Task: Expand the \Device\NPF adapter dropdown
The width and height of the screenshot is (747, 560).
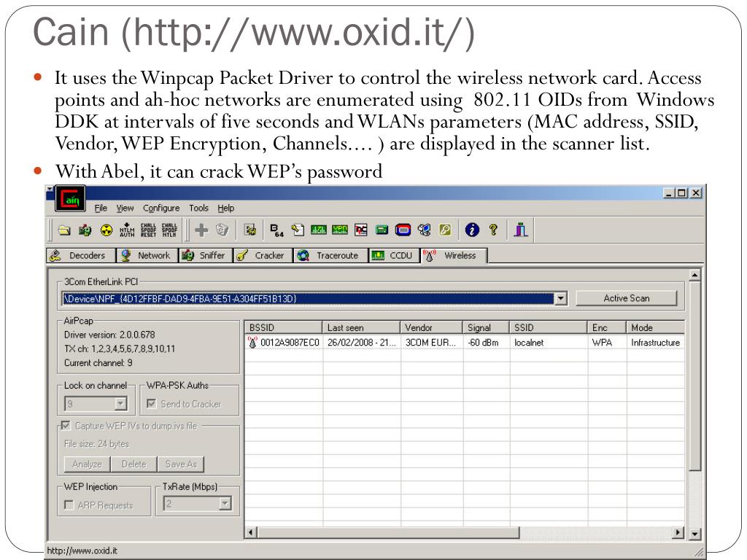Action: coord(561,298)
